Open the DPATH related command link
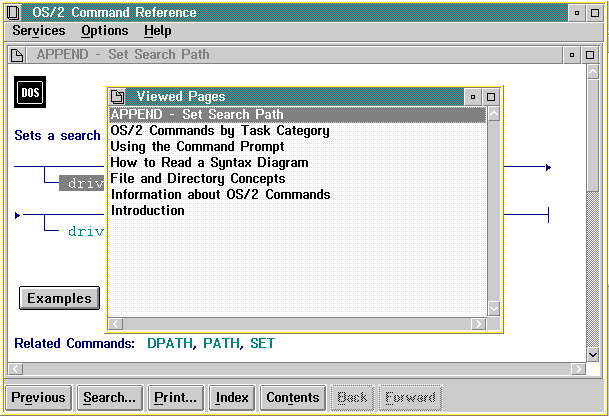This screenshot has width=609, height=416. 170,343
